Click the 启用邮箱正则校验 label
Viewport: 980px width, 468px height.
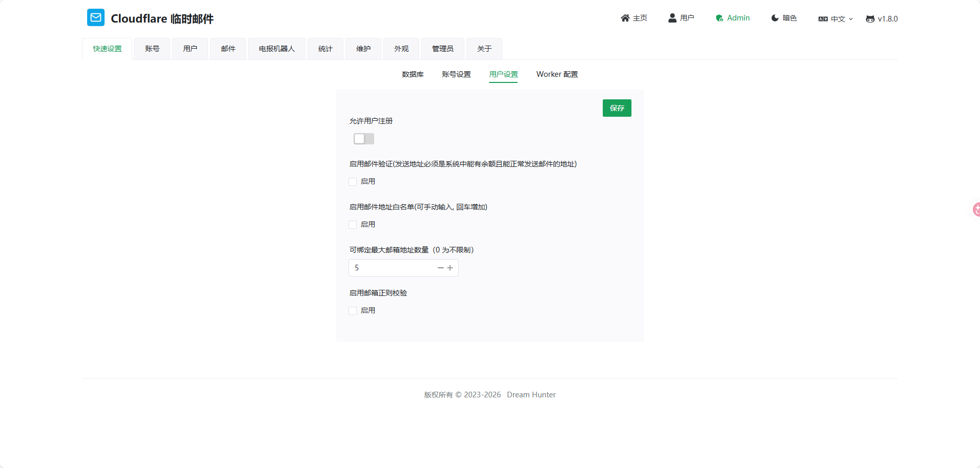click(x=378, y=293)
